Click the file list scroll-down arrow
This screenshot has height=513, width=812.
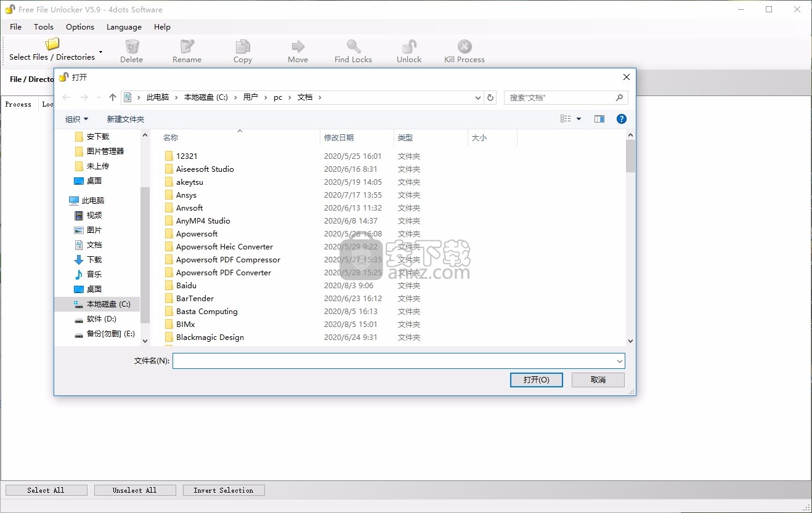pos(630,341)
